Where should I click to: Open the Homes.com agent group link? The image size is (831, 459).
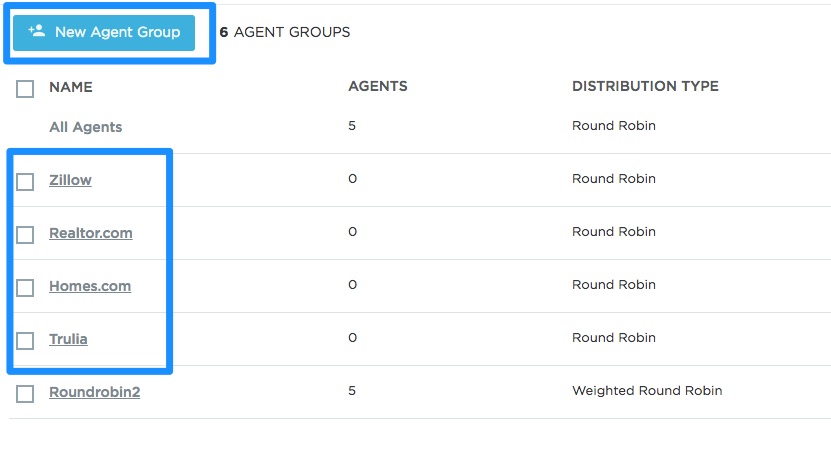[x=89, y=286]
